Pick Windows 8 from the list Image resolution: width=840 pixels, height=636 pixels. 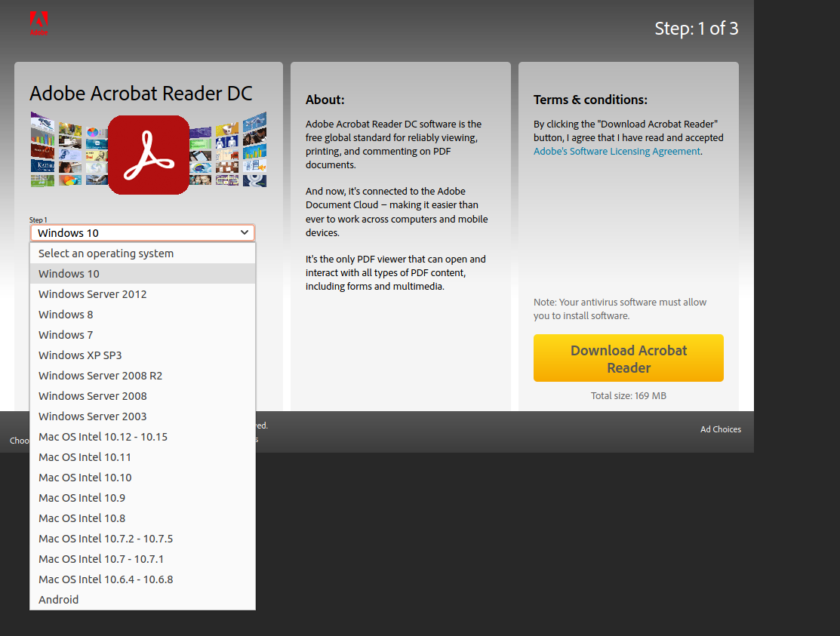[143, 315]
